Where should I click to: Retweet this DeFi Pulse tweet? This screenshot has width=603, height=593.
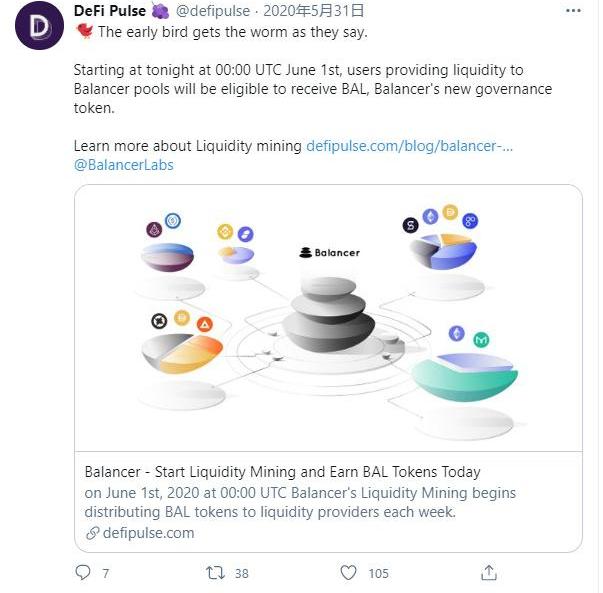(214, 573)
